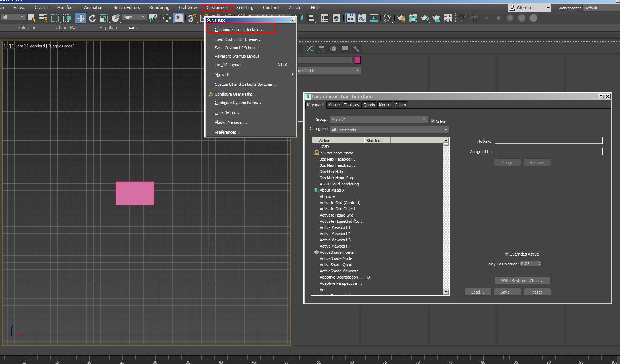620x364 pixels.
Task: Toggle the Active checkbox
Action: 433,121
